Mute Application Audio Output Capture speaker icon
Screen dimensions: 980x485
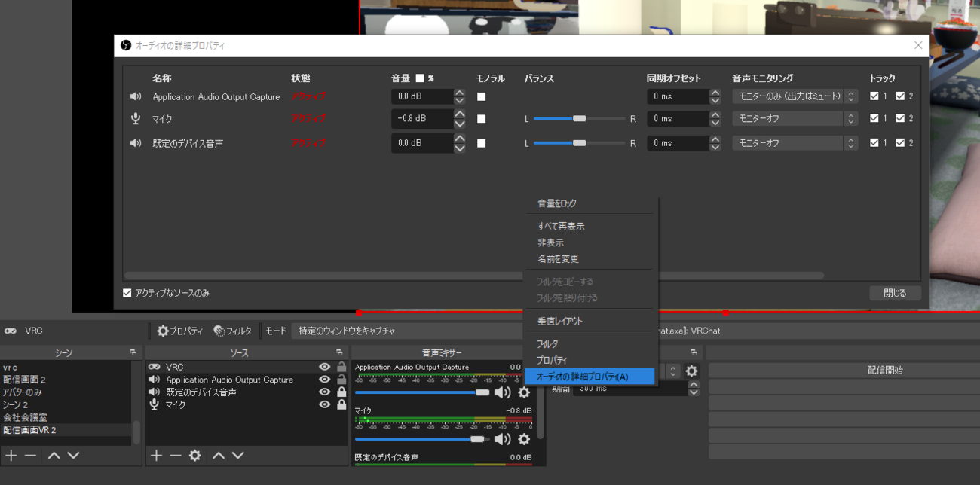point(502,392)
